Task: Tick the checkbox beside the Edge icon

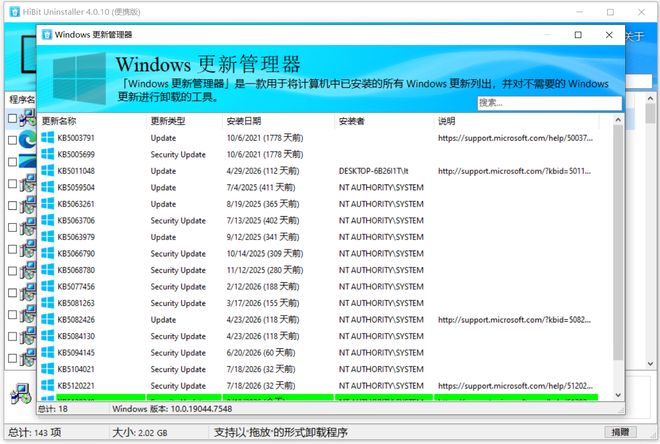Action: click(13, 140)
